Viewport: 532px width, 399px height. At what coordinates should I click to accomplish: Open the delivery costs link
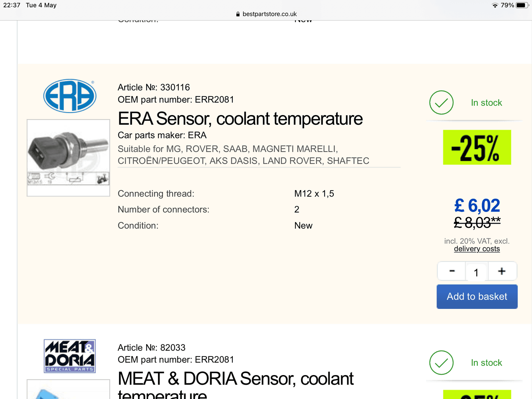(477, 249)
